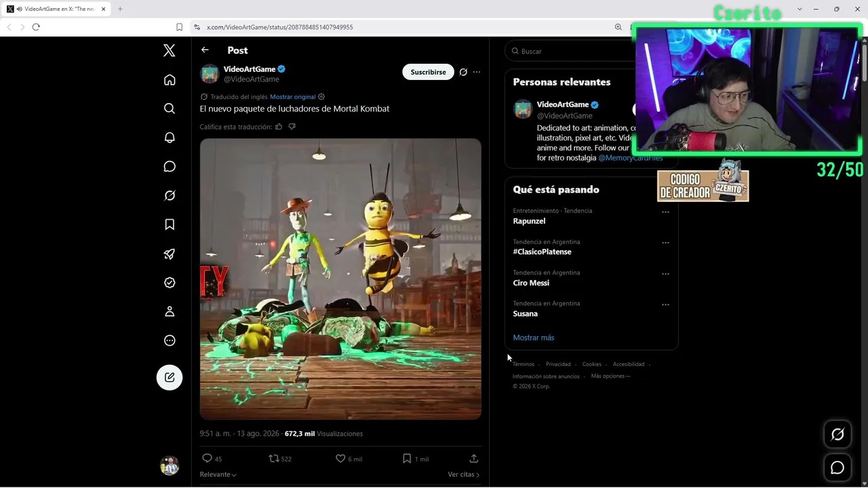Image resolution: width=868 pixels, height=488 pixels.
Task: Click the Grok icon next to Suscribirse
Action: 463,72
